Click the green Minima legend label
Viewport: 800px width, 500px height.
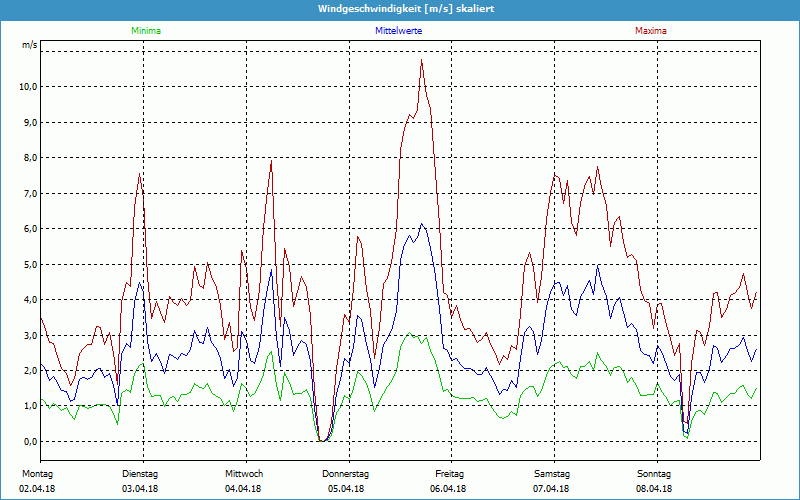146,31
